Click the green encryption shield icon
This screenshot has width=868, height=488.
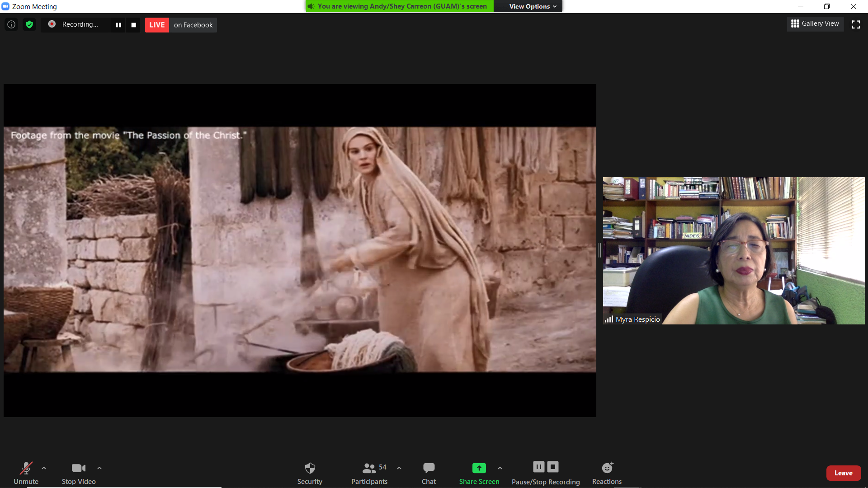coord(29,24)
